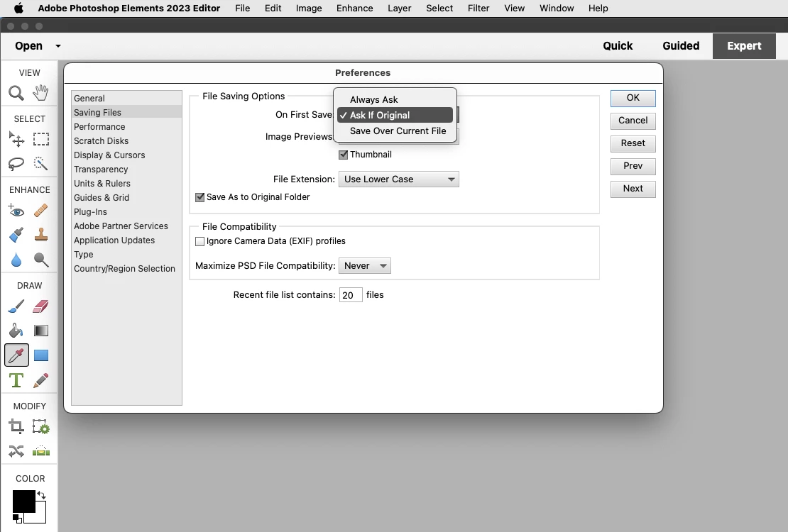Select the Eraser tool

click(x=40, y=306)
